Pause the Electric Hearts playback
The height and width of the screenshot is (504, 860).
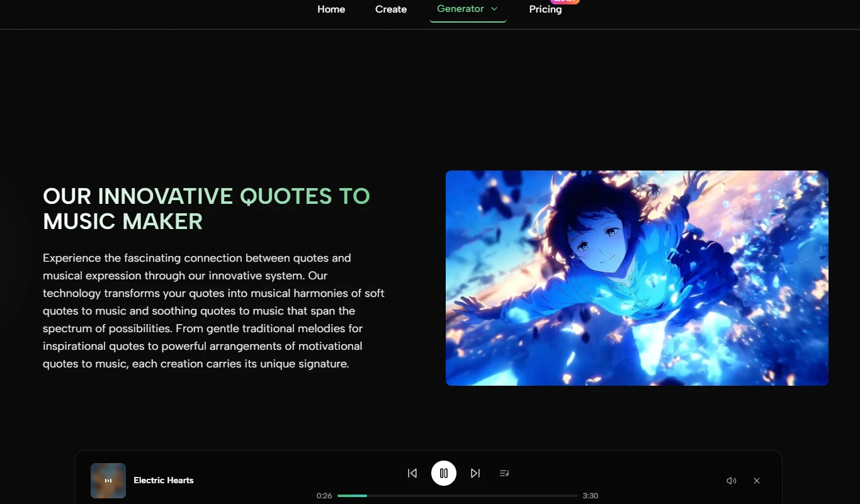click(444, 473)
